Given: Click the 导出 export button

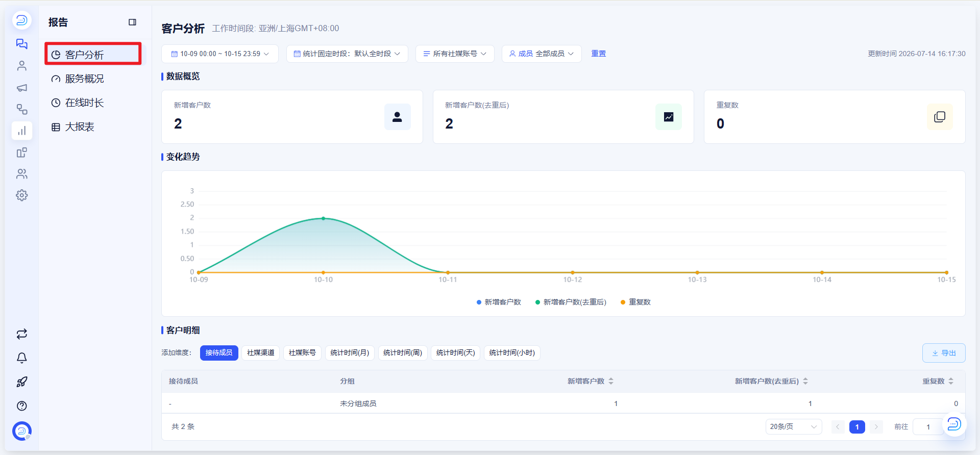Looking at the screenshot, I should [944, 353].
